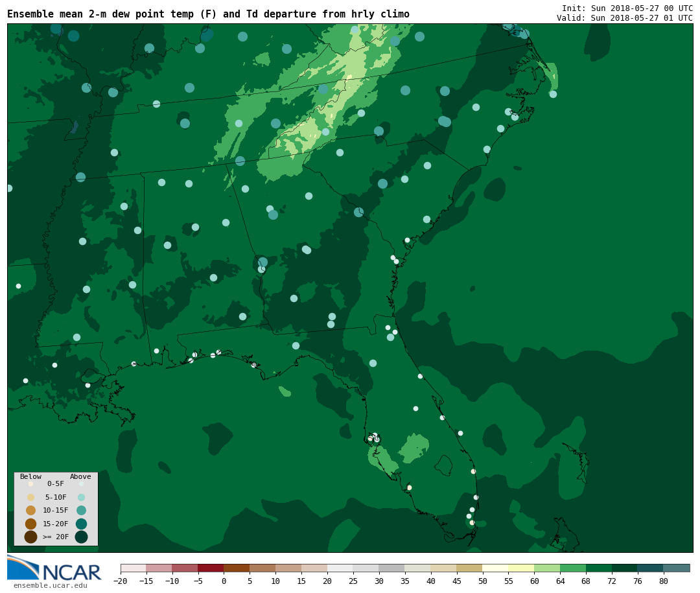Pick the -10 to -5 colorbar swatch
Viewport: 700px width, 593px height.
click(185, 568)
